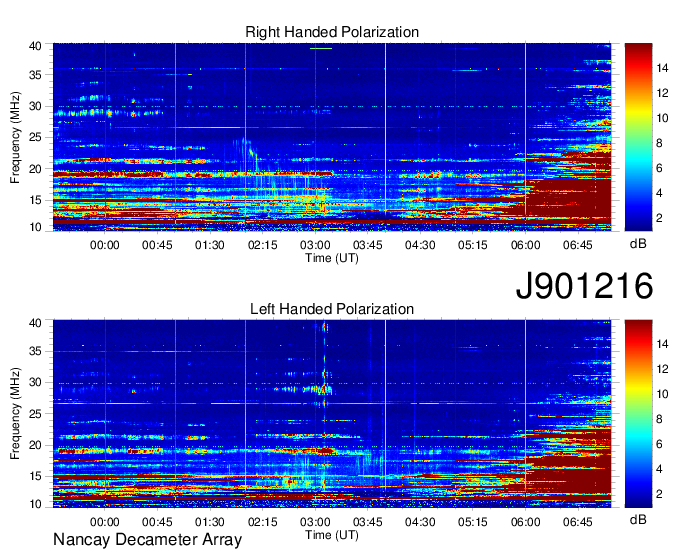This screenshot has height=552, width=680.
Task: Click 02:15 tick under Right Handed plot
Action: (262, 245)
